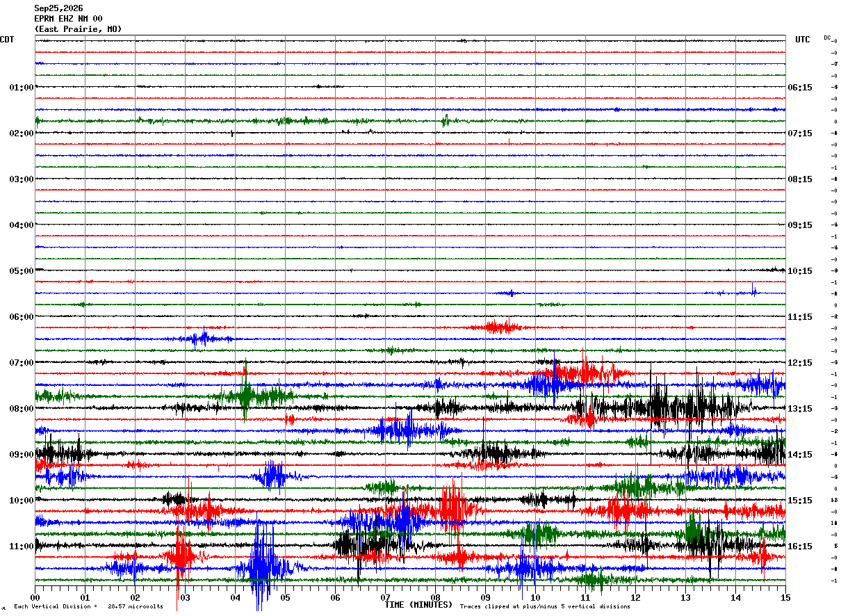
Task: Click the 09:15 UTC row label
Action: [800, 225]
